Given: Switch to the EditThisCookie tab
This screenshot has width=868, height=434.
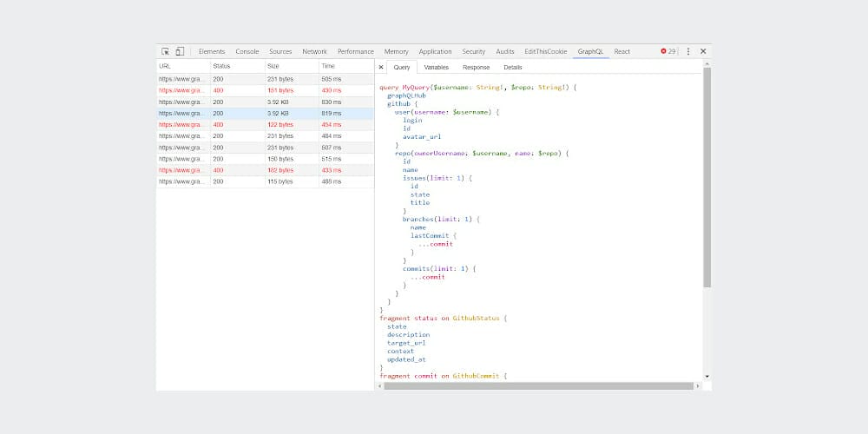Looking at the screenshot, I should (x=546, y=51).
